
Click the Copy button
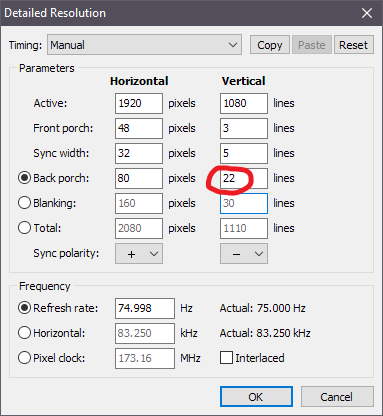click(270, 45)
